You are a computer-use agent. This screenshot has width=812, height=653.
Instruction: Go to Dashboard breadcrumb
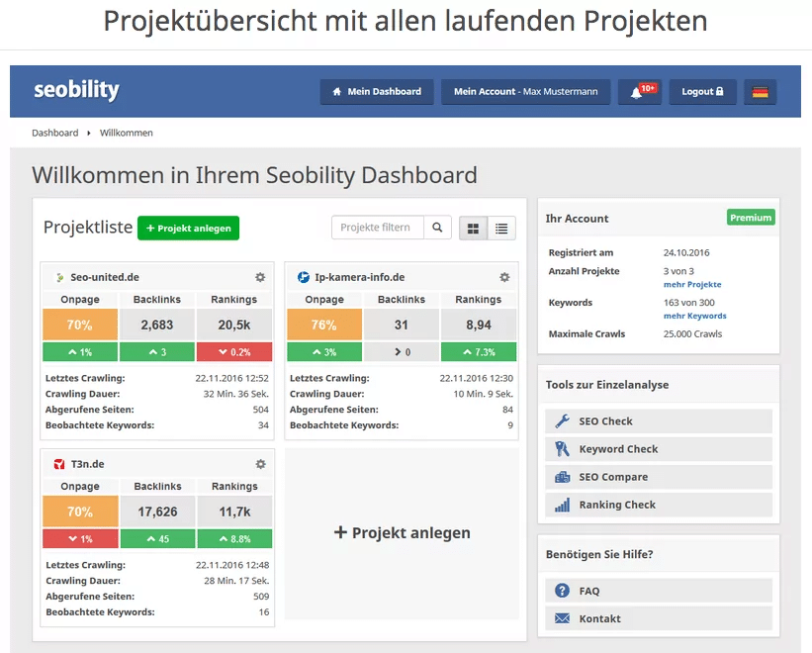click(55, 133)
